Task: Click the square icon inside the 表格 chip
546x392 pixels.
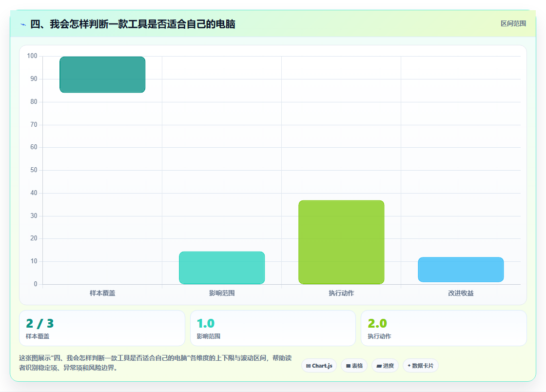Action: pos(348,366)
